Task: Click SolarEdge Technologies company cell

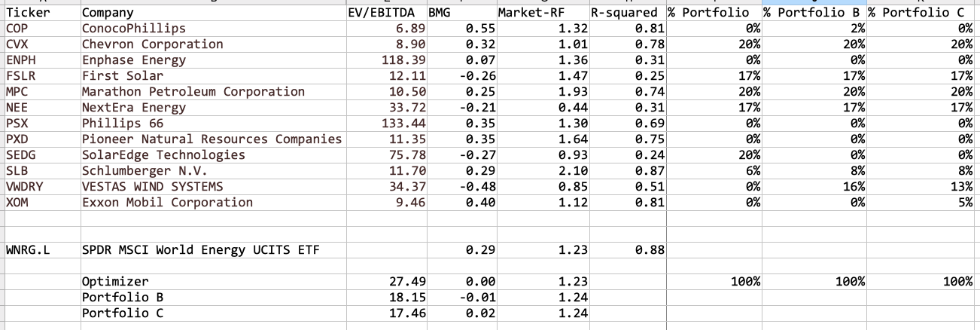Action: point(213,154)
